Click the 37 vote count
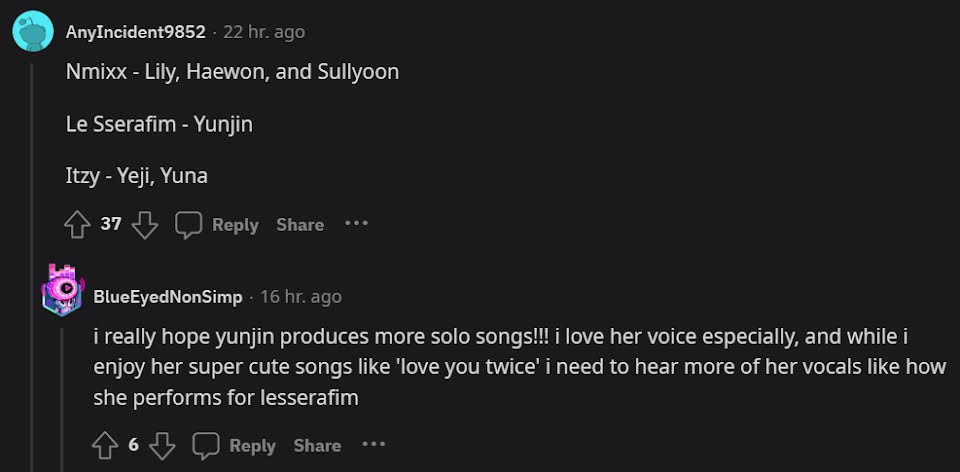This screenshot has width=960, height=472. click(x=111, y=224)
